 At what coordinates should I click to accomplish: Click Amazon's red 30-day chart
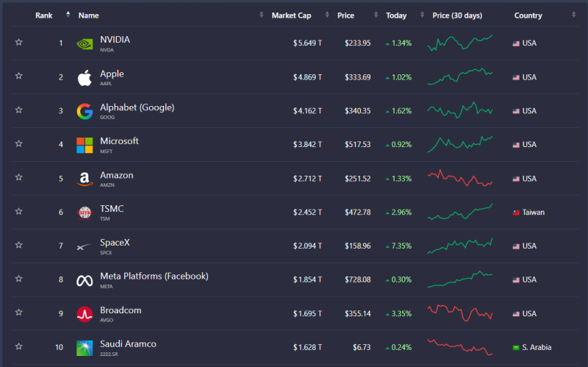coord(460,178)
